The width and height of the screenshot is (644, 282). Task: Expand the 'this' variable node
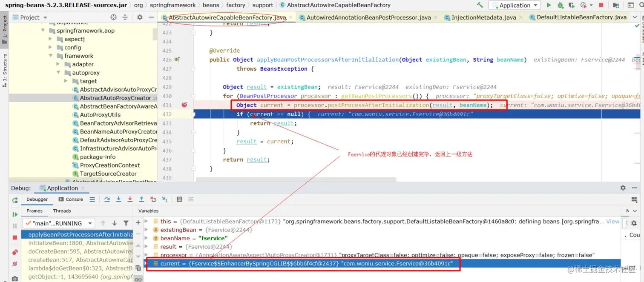coord(147,221)
